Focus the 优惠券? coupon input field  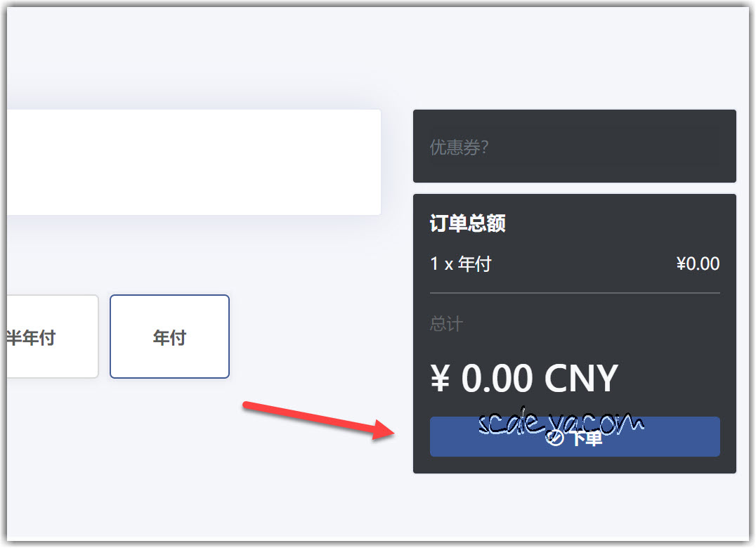tap(575, 147)
